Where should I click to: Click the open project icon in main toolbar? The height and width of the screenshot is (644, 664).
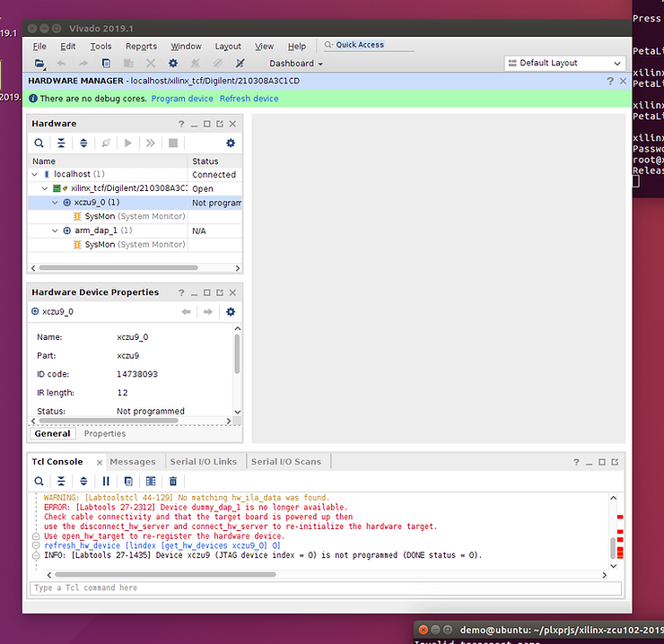[39, 64]
